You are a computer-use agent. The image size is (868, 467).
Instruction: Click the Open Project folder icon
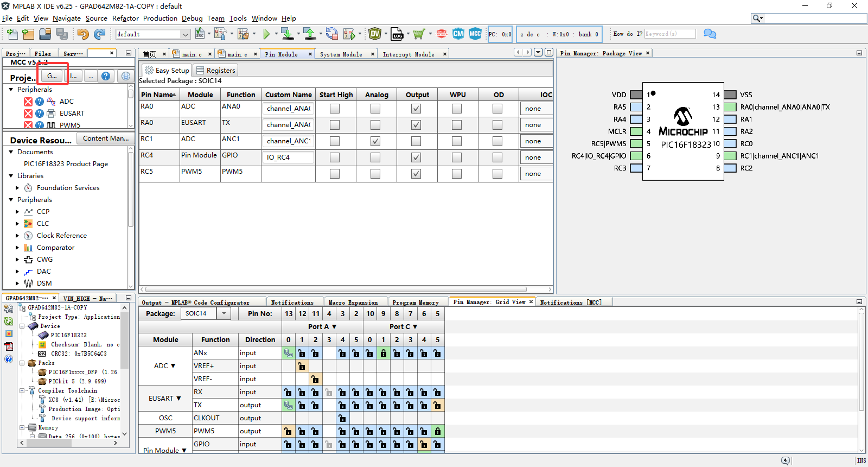click(x=45, y=34)
